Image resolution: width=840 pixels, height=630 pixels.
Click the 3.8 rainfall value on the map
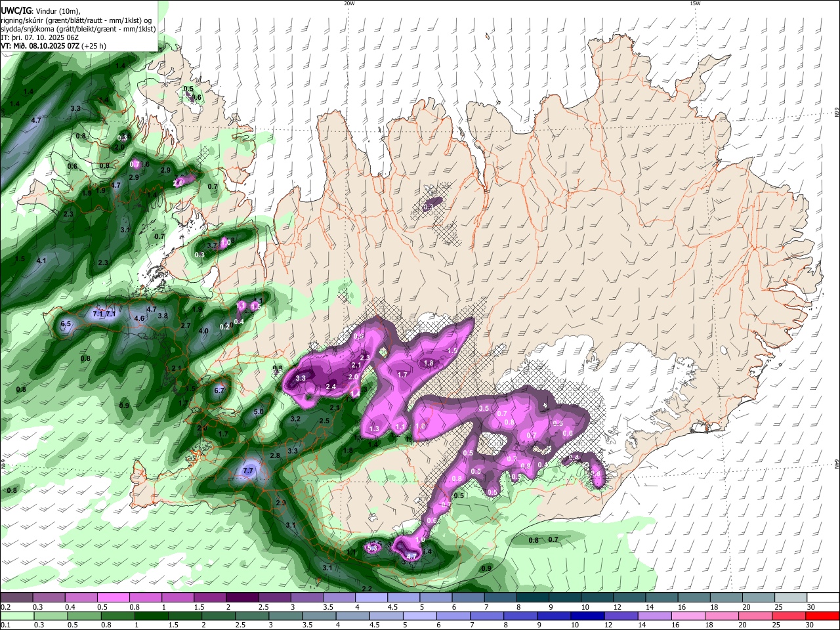tap(163, 316)
